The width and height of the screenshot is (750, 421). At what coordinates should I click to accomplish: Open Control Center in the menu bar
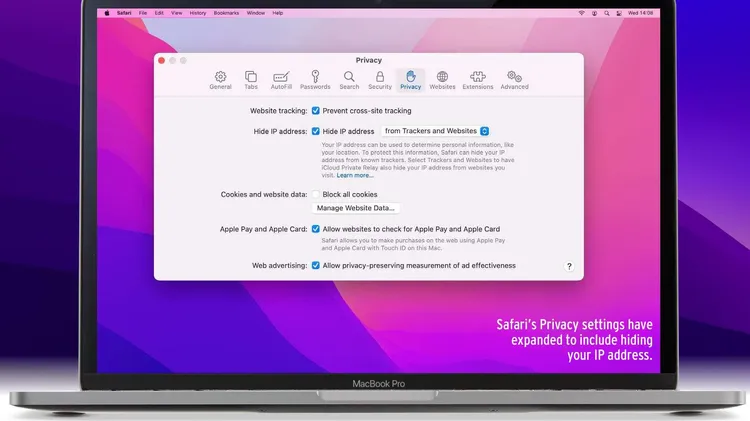[619, 13]
